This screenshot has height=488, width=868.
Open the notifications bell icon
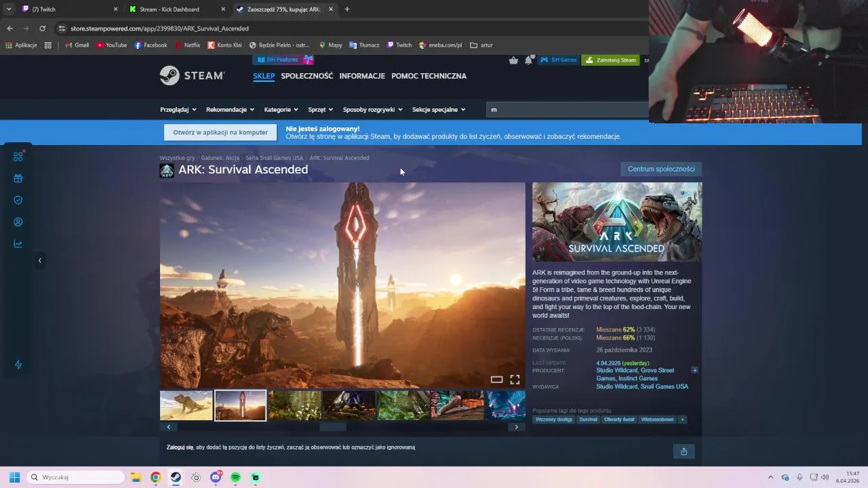click(528, 60)
